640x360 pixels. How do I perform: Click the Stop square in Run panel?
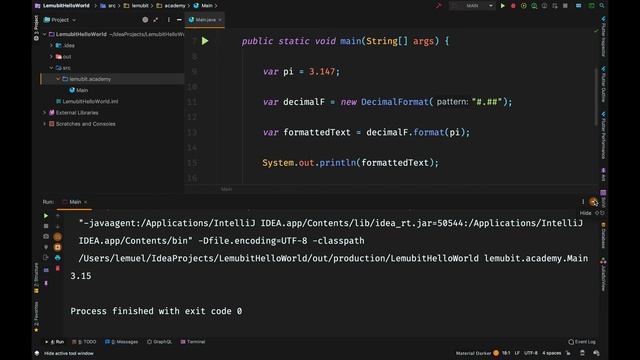pos(46,226)
